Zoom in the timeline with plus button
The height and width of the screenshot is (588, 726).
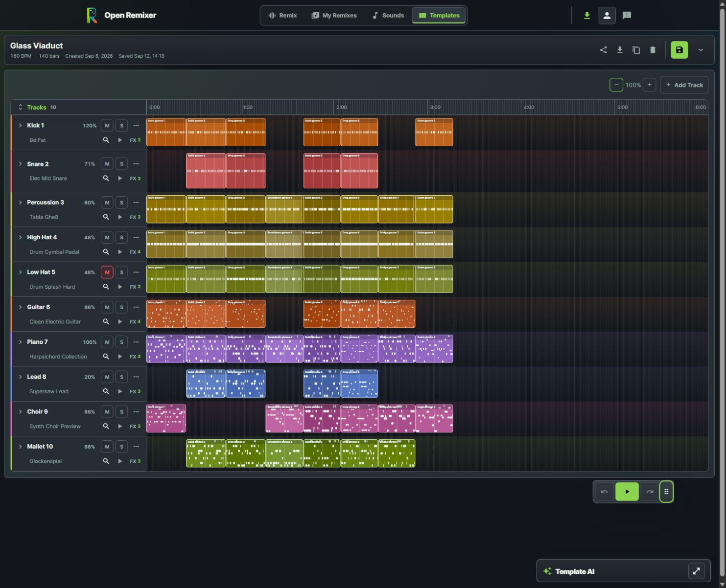649,85
